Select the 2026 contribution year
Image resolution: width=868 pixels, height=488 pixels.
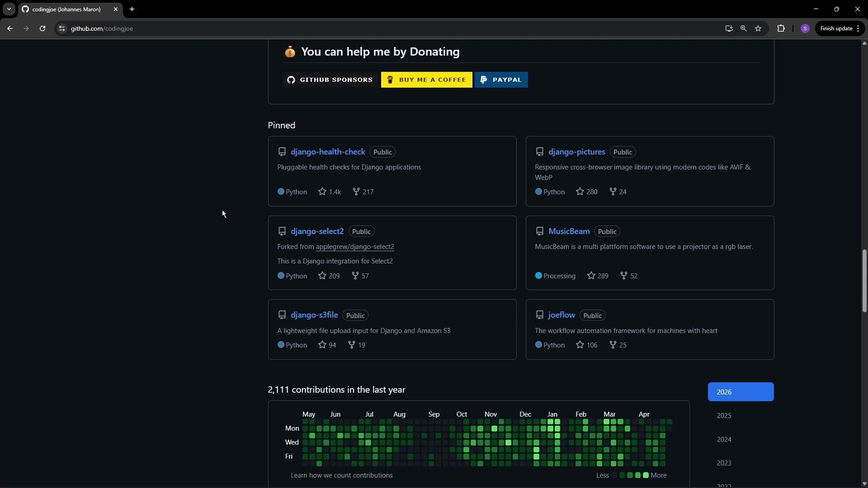(x=741, y=392)
